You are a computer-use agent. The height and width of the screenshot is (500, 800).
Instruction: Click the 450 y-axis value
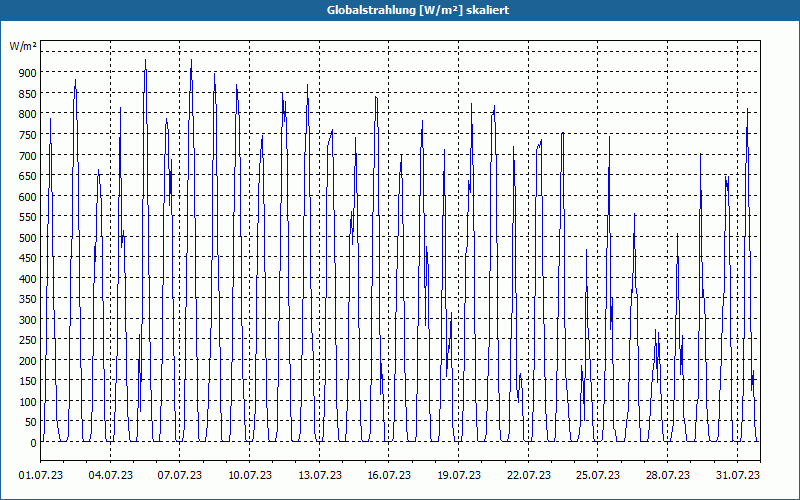(x=28, y=258)
